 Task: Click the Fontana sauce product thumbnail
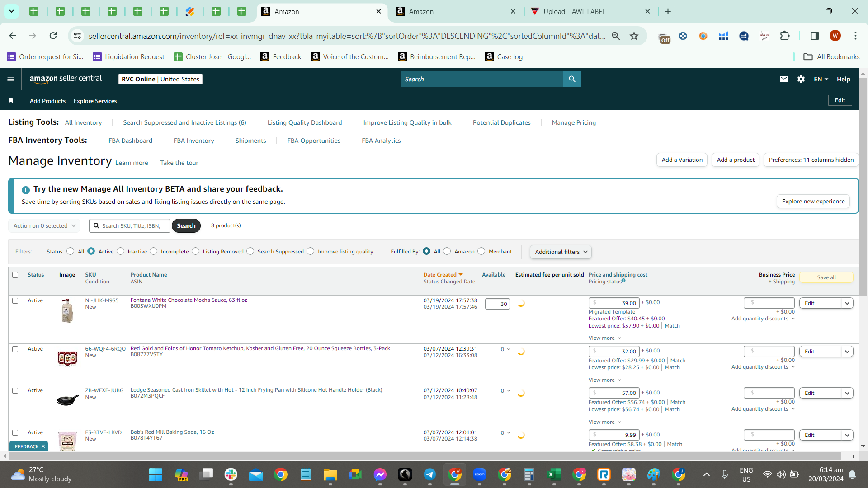pos(67,311)
